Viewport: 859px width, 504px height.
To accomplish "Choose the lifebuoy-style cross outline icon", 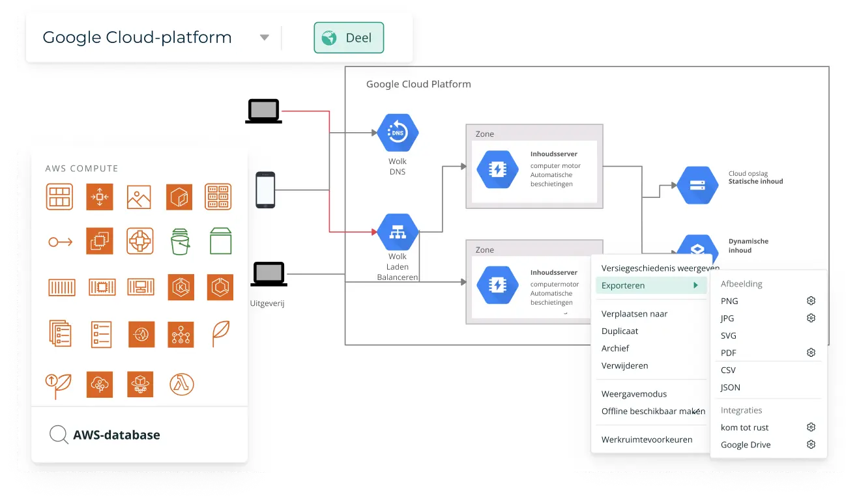I will click(x=139, y=241).
